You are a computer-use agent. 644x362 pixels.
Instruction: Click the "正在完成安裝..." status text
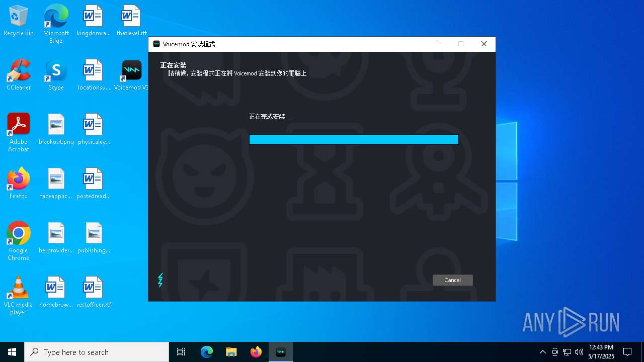[x=270, y=117]
